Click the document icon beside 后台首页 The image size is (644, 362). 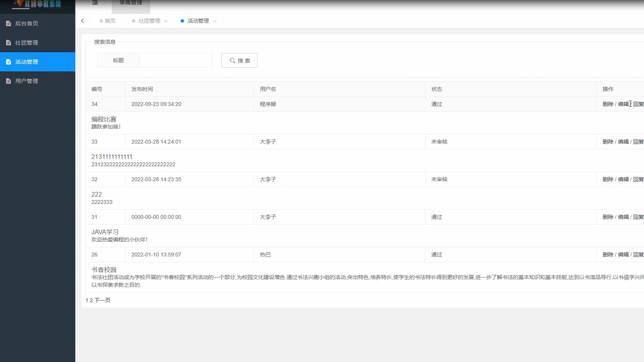[8, 23]
